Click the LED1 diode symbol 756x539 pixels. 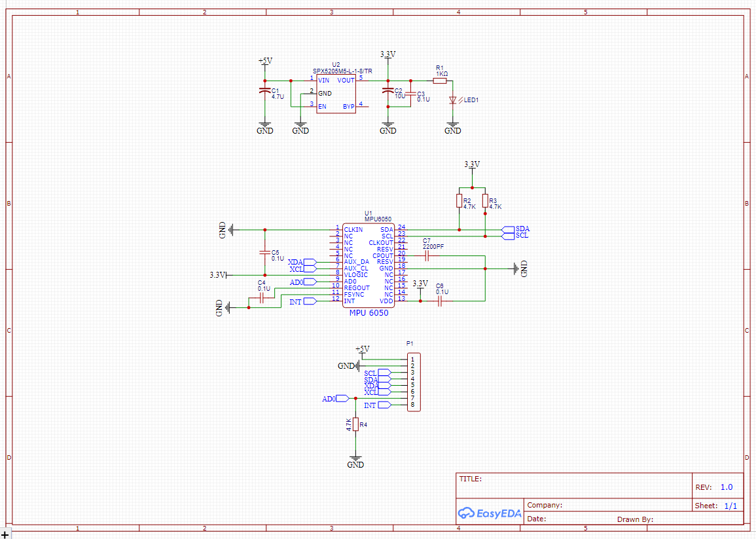tap(454, 100)
